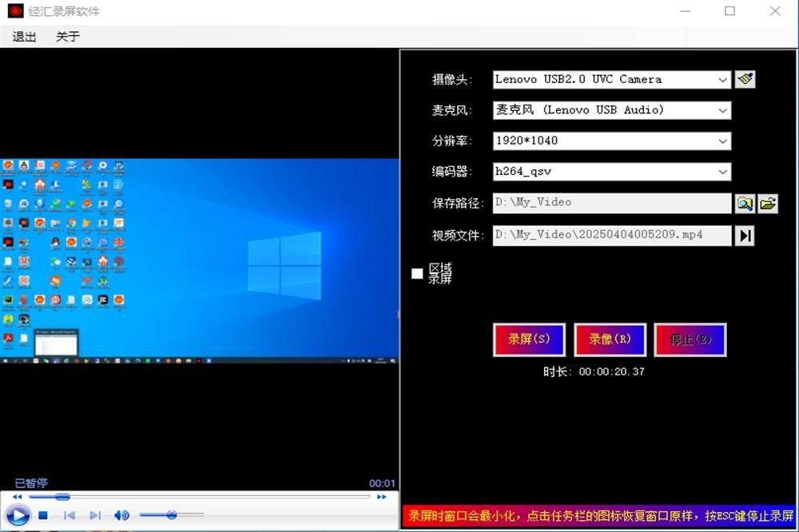Start screen recording with 录屏(S) button
The height and width of the screenshot is (532, 799).
point(529,339)
